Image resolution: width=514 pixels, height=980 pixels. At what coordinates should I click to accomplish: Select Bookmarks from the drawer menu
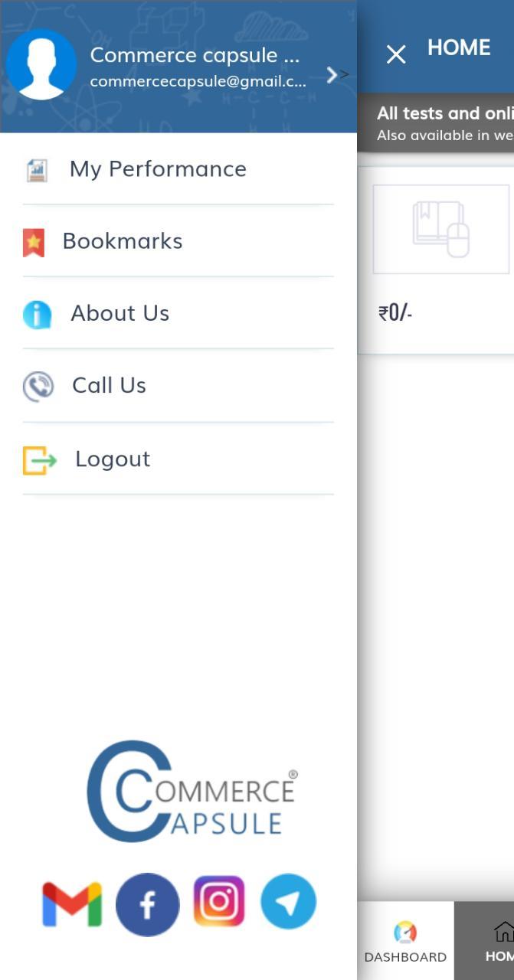click(x=178, y=241)
